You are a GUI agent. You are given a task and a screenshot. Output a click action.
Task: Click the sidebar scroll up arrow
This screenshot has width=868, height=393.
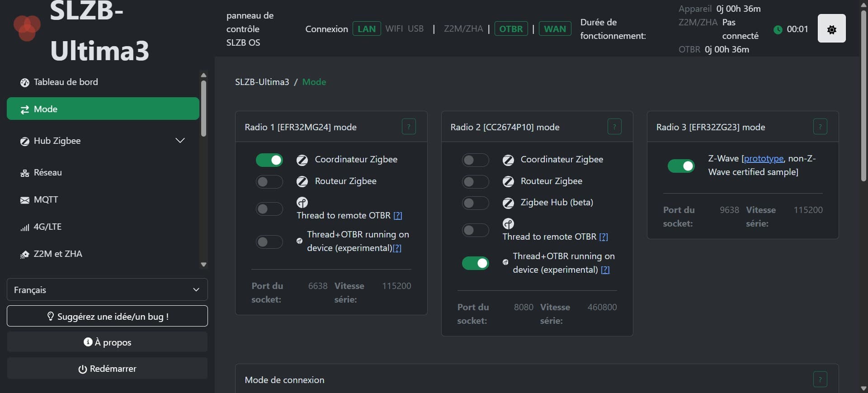[203, 75]
